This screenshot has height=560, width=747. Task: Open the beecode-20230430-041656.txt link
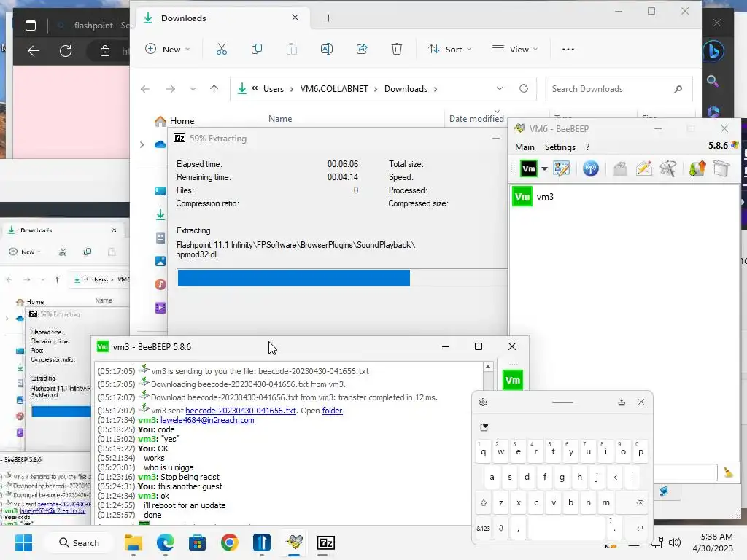pos(241,411)
